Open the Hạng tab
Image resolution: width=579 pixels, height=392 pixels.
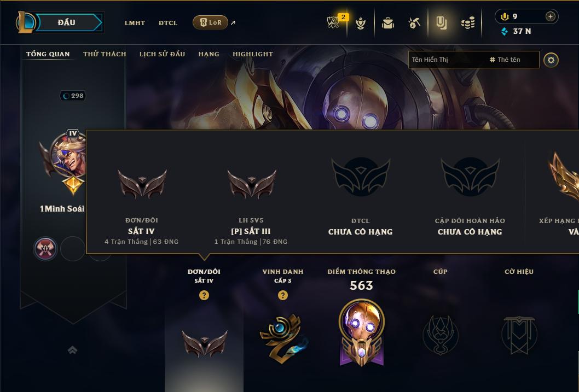(209, 54)
